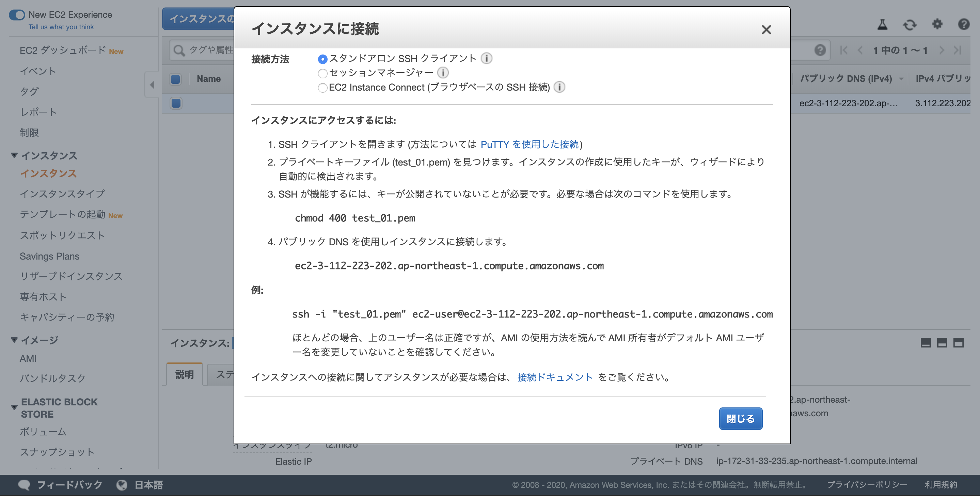Screen dimensions: 980x496
Task: Refresh the instance list
Action: [910, 25]
